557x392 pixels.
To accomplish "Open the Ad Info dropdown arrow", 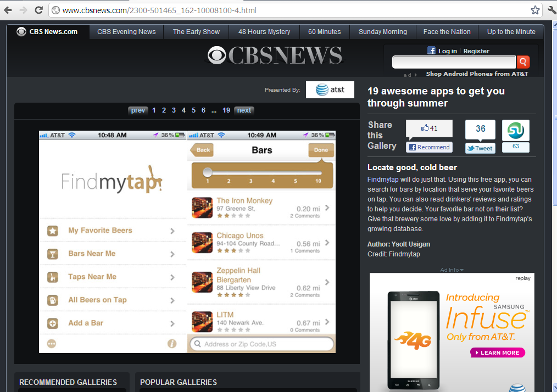I will click(x=462, y=270).
